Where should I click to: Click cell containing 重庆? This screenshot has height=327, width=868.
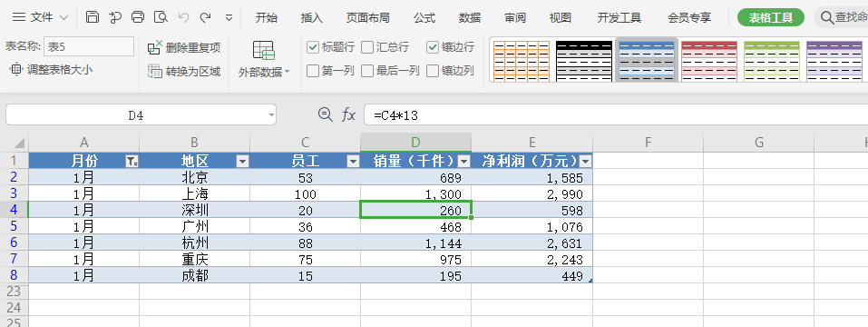pyautogui.click(x=194, y=259)
